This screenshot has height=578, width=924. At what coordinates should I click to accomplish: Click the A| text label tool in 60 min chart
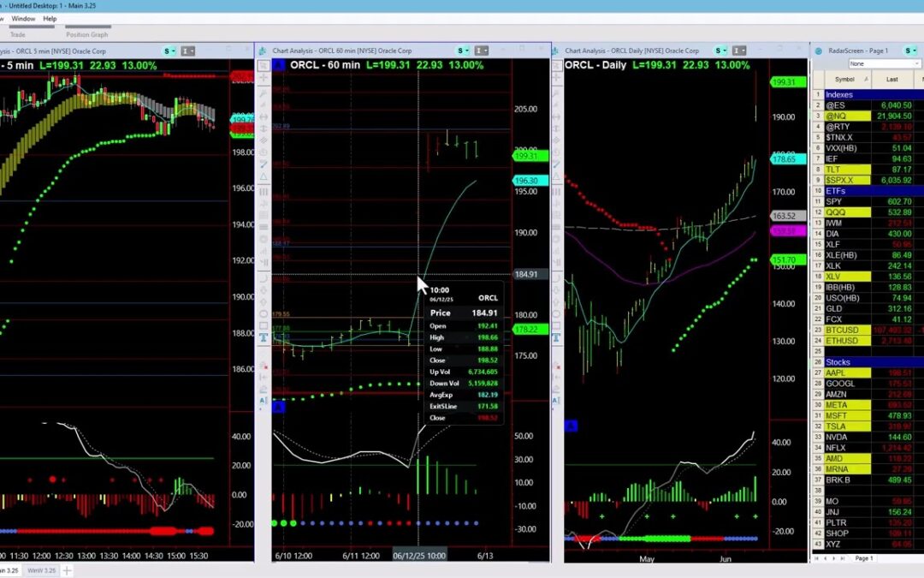(264, 401)
